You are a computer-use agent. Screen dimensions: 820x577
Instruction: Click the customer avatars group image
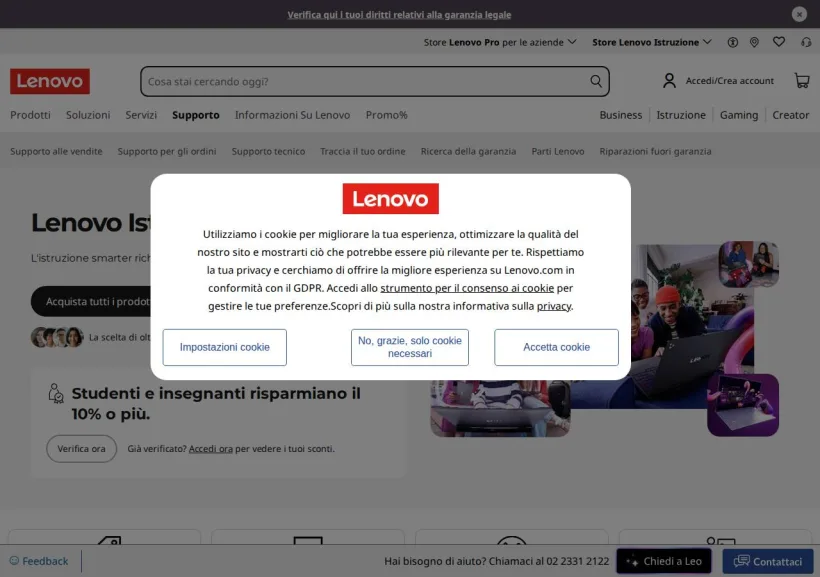pyautogui.click(x=57, y=337)
